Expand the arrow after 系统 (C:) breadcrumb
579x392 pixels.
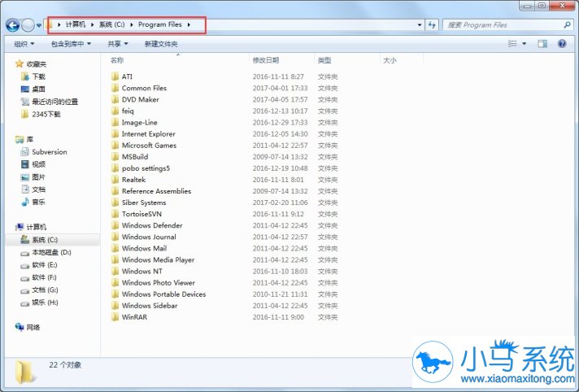(131, 24)
